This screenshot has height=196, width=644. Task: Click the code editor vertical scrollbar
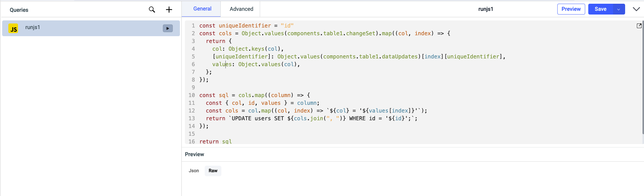pos(643,77)
